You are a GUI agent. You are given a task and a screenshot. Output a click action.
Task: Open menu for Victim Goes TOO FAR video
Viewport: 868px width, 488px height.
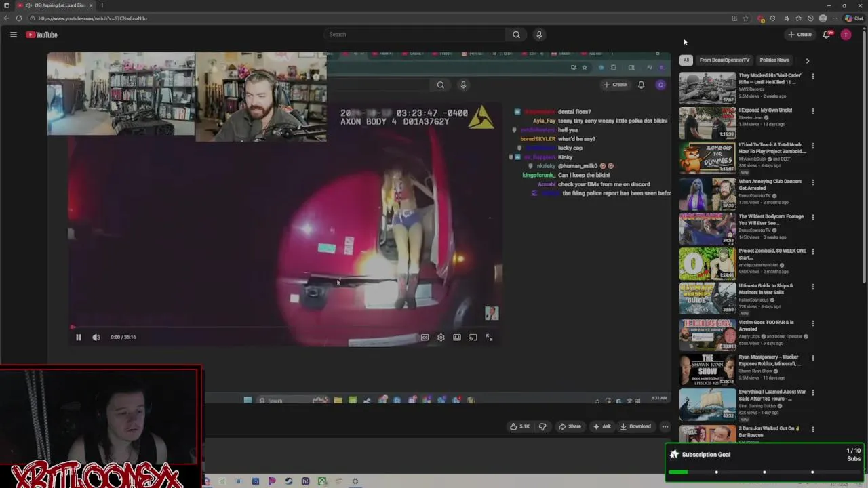click(813, 323)
